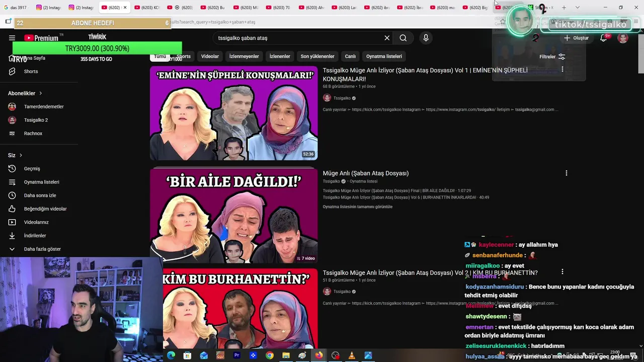Screen dimensions: 644x362
Task: Open 'Bir Aile Dağıldı' playlist thumbnail
Action: pyautogui.click(x=233, y=216)
